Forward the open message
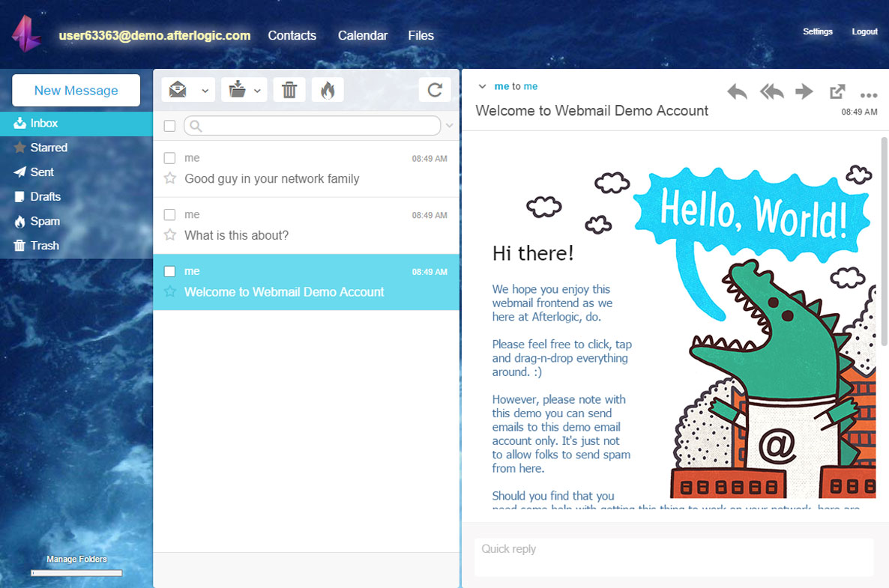The image size is (889, 588). click(x=804, y=92)
